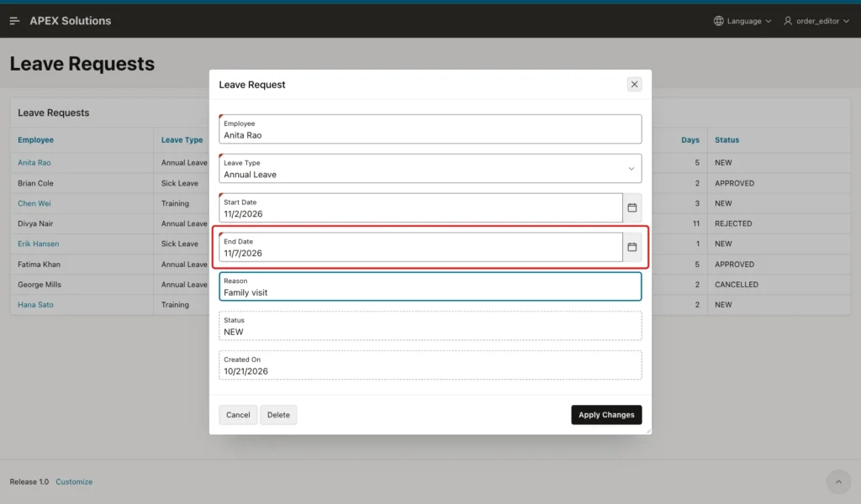Close the Leave Request dialog
The image size is (861, 504).
pyautogui.click(x=634, y=85)
